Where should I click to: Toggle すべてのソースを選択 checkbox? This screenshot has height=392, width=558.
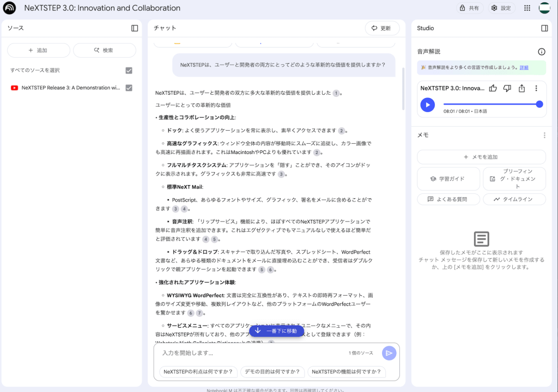[129, 70]
